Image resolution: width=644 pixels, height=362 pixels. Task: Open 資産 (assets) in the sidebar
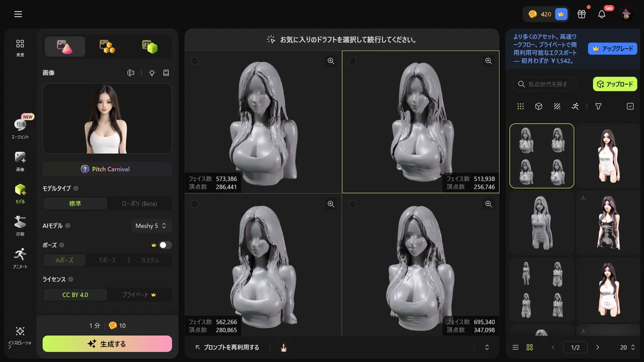[x=20, y=48]
